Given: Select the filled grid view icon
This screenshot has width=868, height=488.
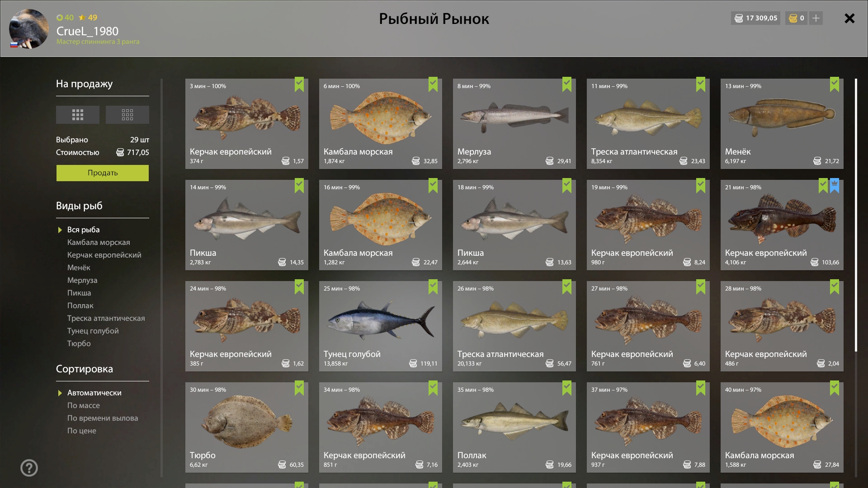Looking at the screenshot, I should point(78,115).
